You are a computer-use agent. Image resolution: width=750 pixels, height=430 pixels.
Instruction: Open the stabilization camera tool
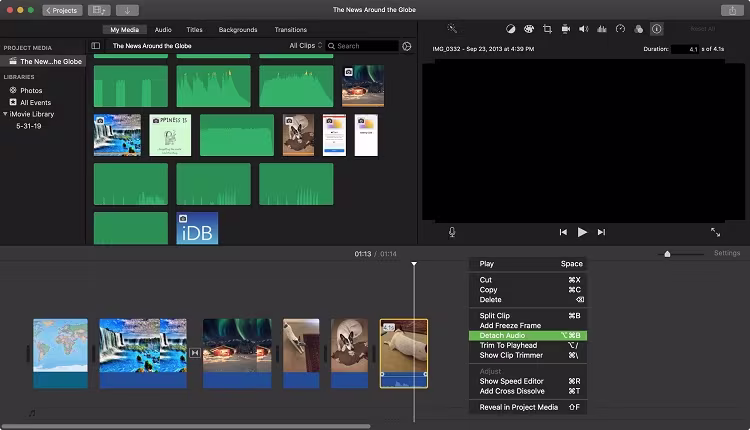click(565, 30)
